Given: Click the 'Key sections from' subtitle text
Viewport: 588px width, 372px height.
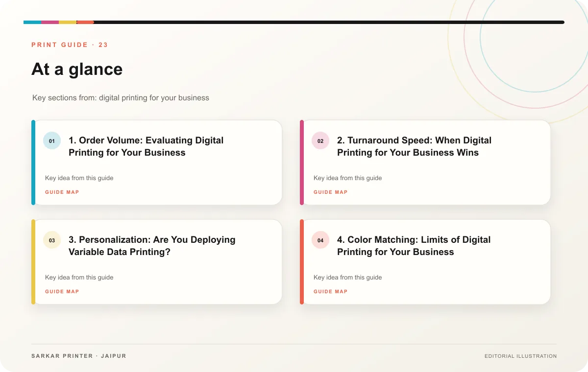Looking at the screenshot, I should [121, 98].
